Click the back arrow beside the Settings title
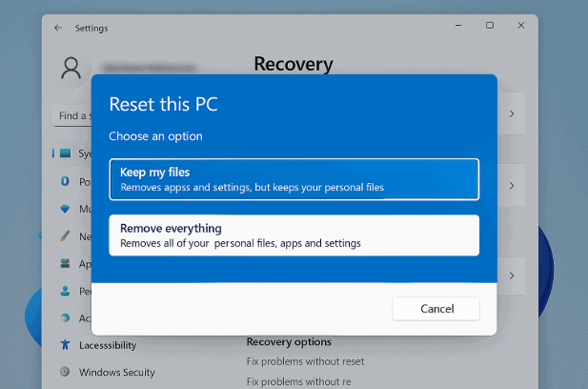This screenshot has height=389, width=588. (x=59, y=29)
